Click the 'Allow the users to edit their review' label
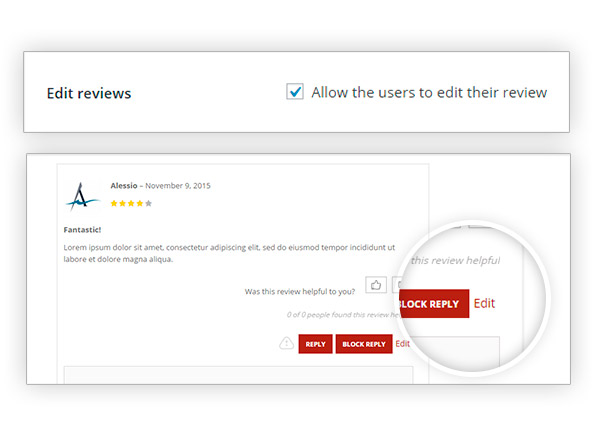600x434 pixels. tap(429, 93)
